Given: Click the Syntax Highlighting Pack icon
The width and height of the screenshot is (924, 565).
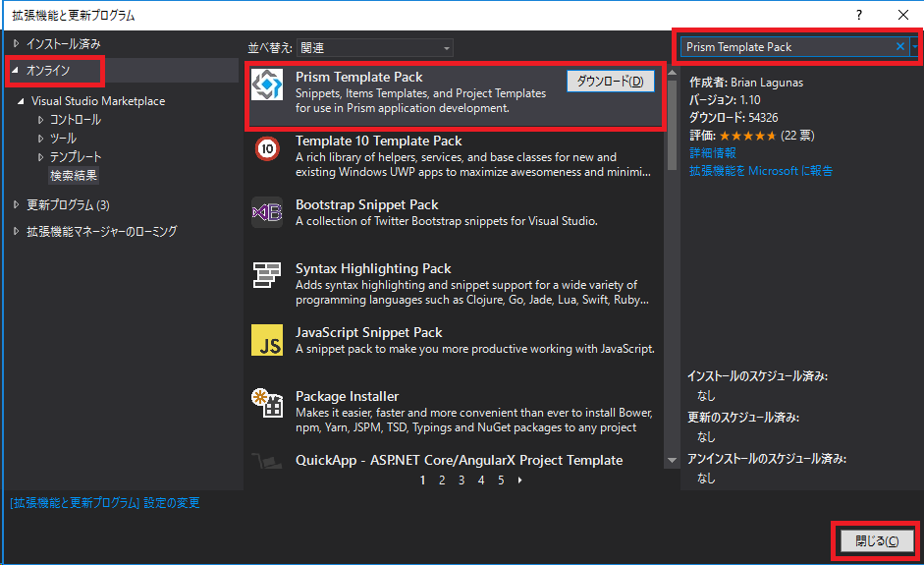Looking at the screenshot, I should point(267,275).
